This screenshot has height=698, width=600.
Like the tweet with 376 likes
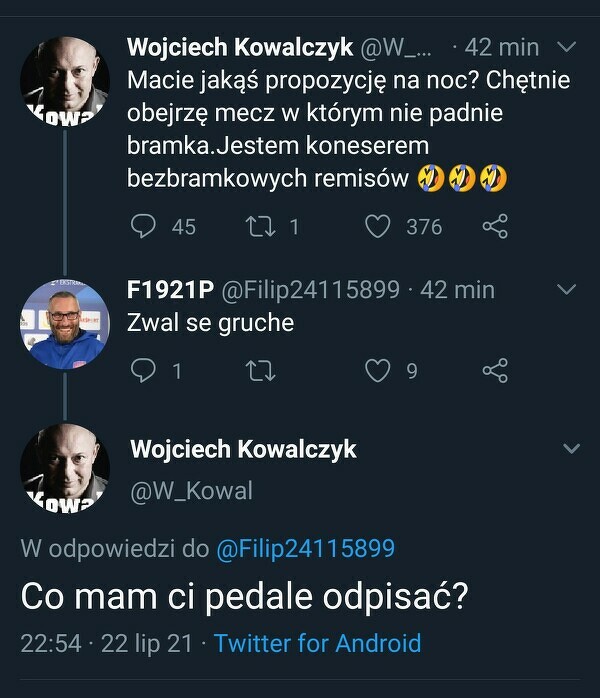(x=377, y=227)
